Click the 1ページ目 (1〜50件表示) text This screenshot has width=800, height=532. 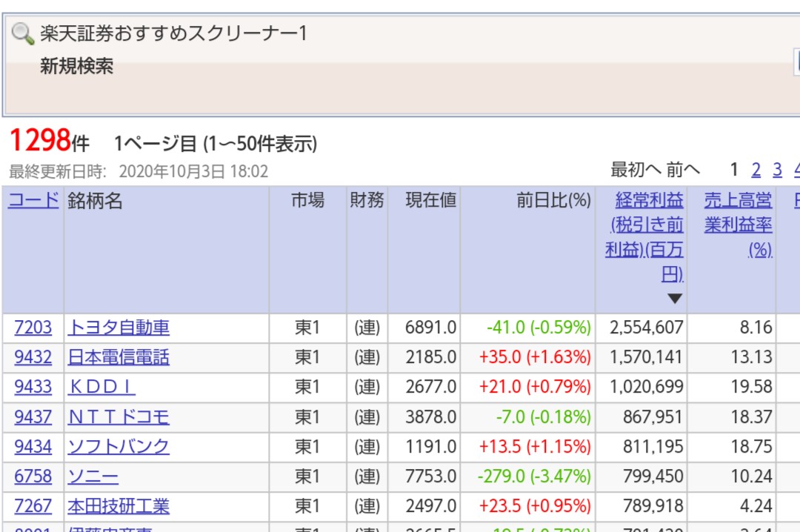pos(216,144)
